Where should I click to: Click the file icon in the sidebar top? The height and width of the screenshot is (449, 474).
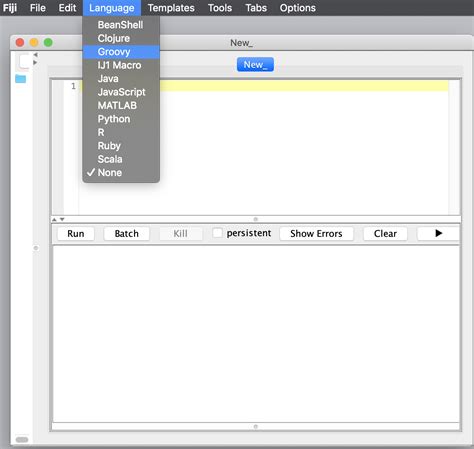click(x=24, y=62)
